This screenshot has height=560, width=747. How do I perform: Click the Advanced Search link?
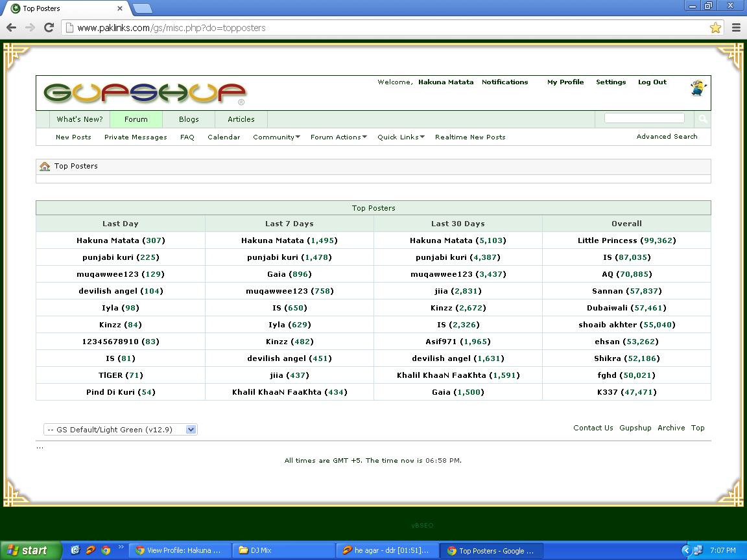point(667,137)
